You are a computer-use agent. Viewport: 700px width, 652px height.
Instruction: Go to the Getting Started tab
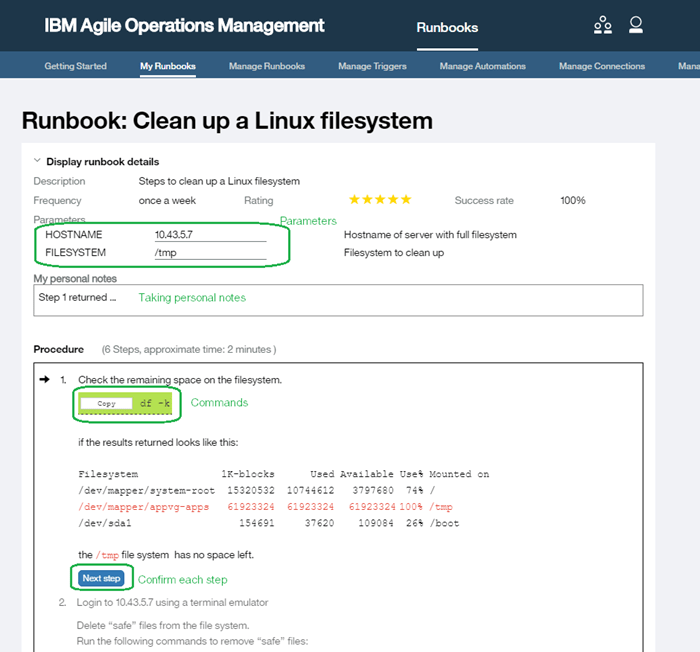click(x=75, y=66)
